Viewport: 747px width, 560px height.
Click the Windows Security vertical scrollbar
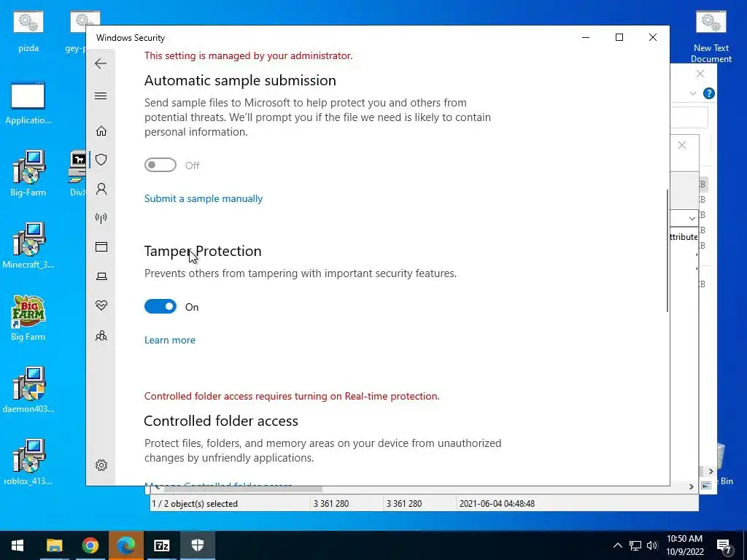pos(667,251)
